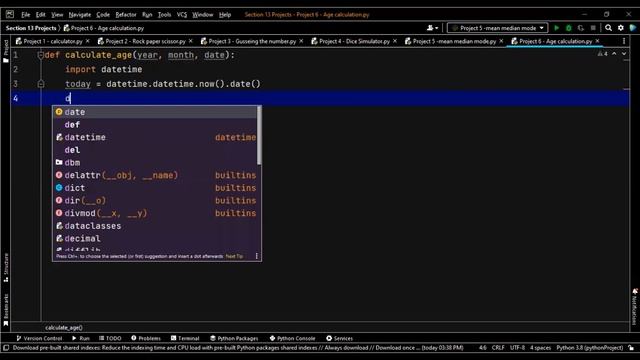This screenshot has width=640, height=360.
Task: Open the Code menu
Action: [x=103, y=15]
